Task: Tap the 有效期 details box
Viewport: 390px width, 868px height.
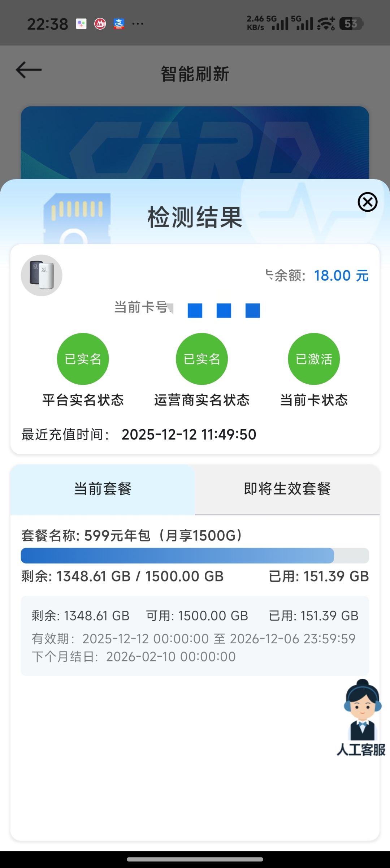Action: tap(195, 636)
